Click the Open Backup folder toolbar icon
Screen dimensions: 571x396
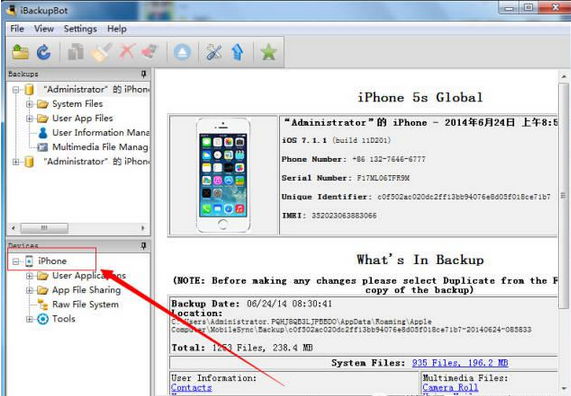[x=20, y=52]
